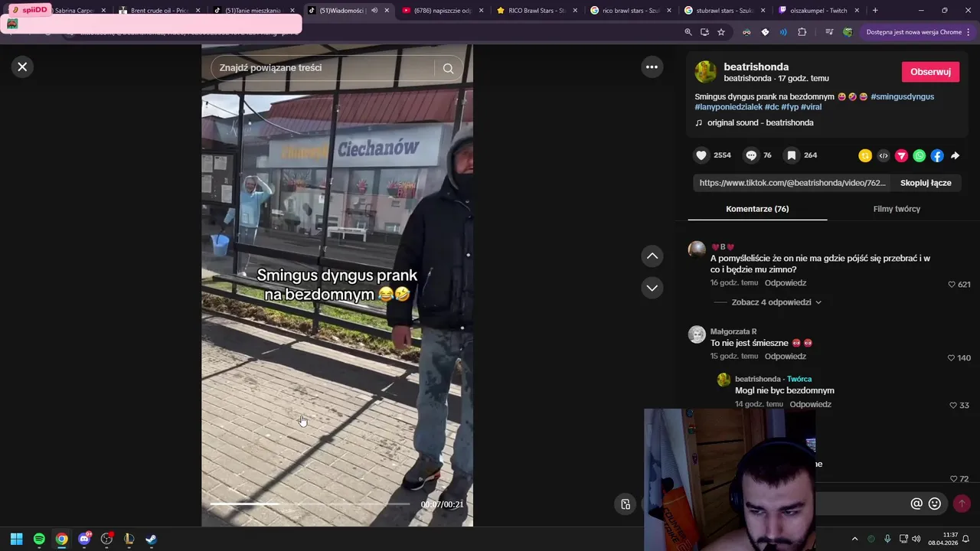This screenshot has width=980, height=551.
Task: Expand 'Zobacz 4 odpowiedzi' replies
Action: (776, 302)
